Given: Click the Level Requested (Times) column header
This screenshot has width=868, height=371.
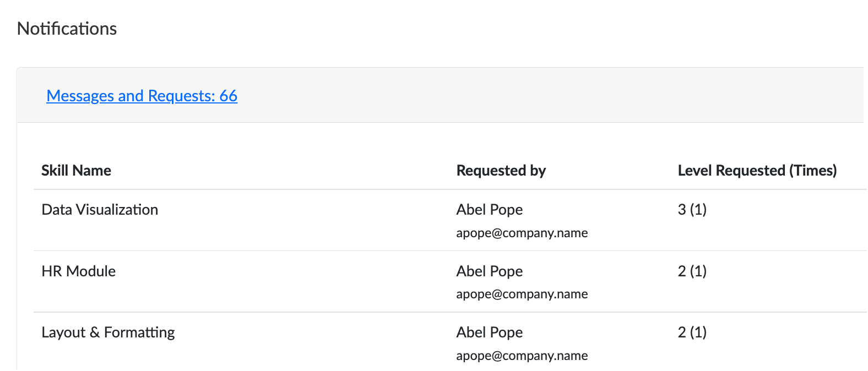Looking at the screenshot, I should tap(757, 171).
